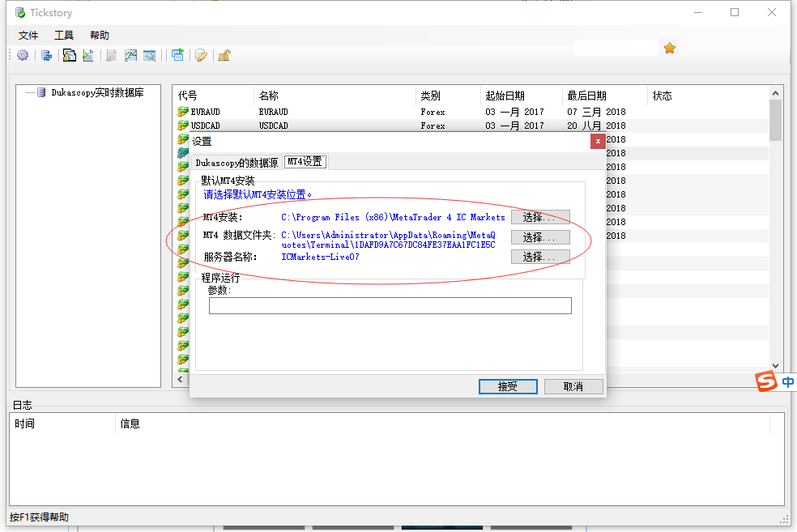Click the refresh database toolbar icon
Image resolution: width=797 pixels, height=532 pixels.
pos(47,55)
